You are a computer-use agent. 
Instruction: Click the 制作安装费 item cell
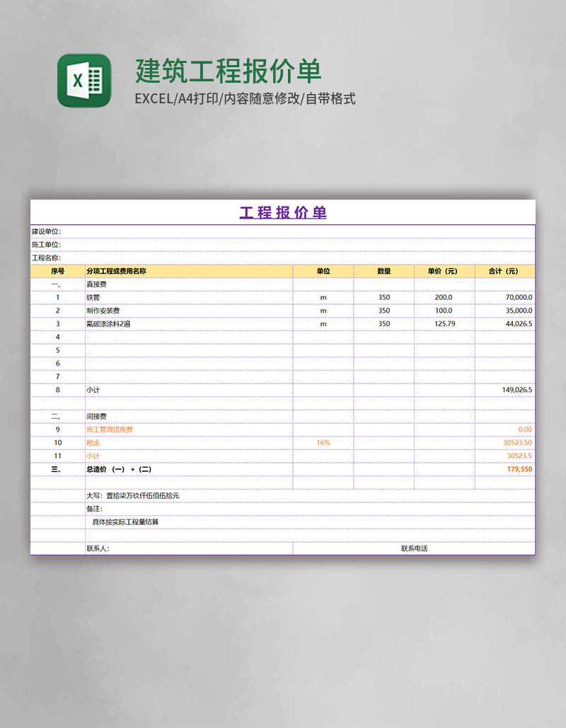[188, 311]
